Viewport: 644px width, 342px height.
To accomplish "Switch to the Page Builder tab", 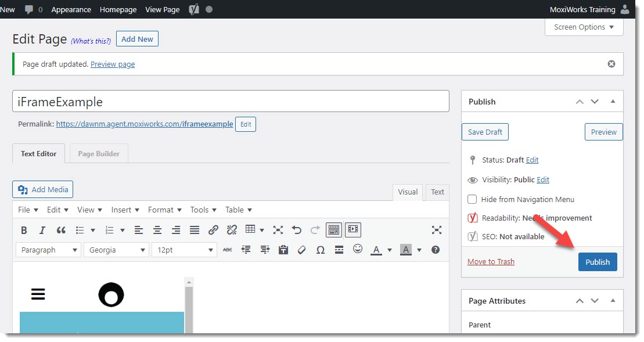I will tap(99, 154).
